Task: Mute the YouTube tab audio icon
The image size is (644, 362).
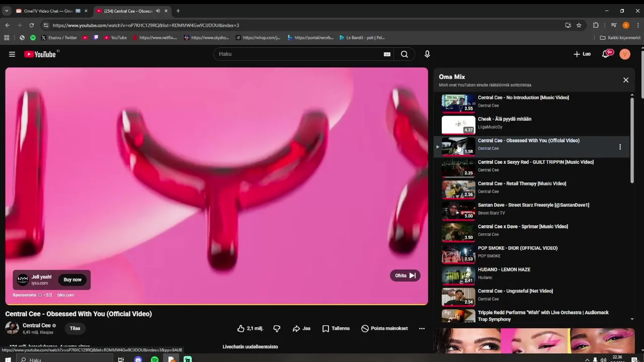Action: [157, 11]
